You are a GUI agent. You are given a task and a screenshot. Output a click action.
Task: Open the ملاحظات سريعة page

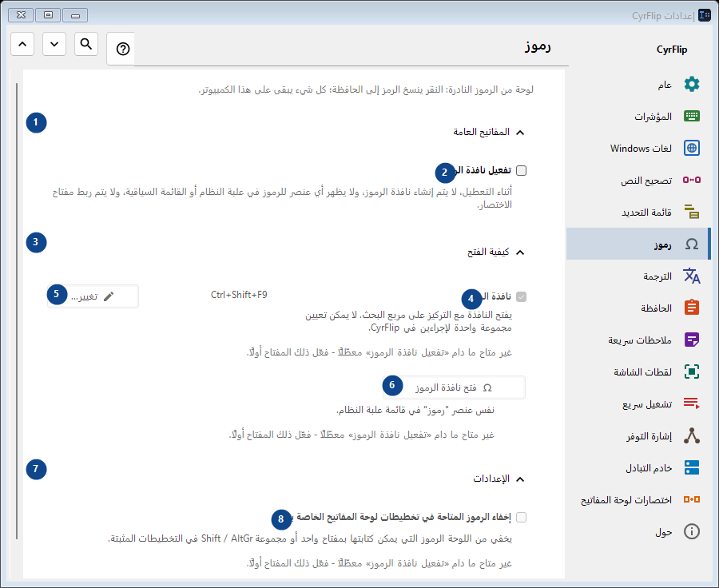pos(638,340)
